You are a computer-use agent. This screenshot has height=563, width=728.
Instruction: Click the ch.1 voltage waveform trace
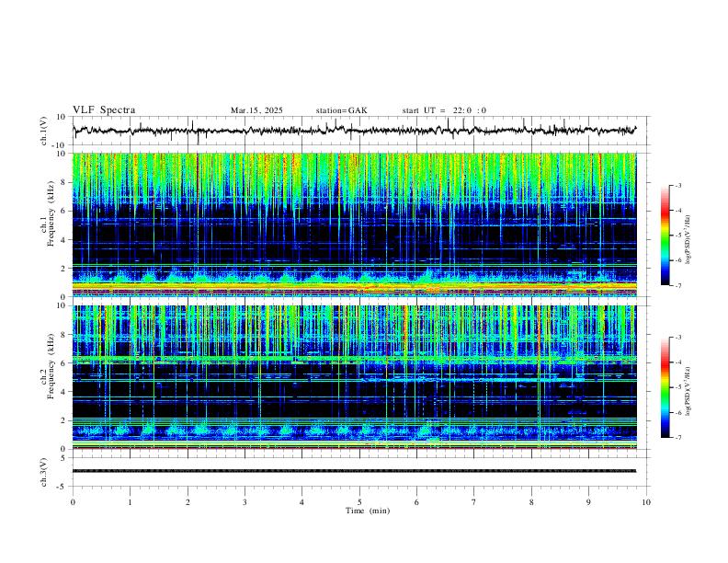coord(354,131)
